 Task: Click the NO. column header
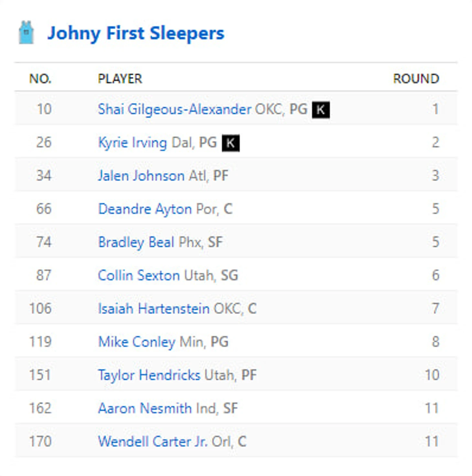[40, 79]
